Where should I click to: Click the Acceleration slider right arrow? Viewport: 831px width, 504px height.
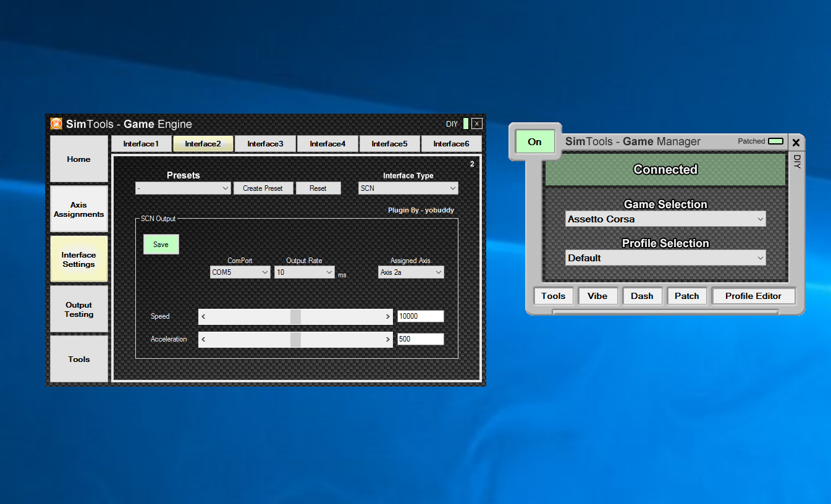388,339
